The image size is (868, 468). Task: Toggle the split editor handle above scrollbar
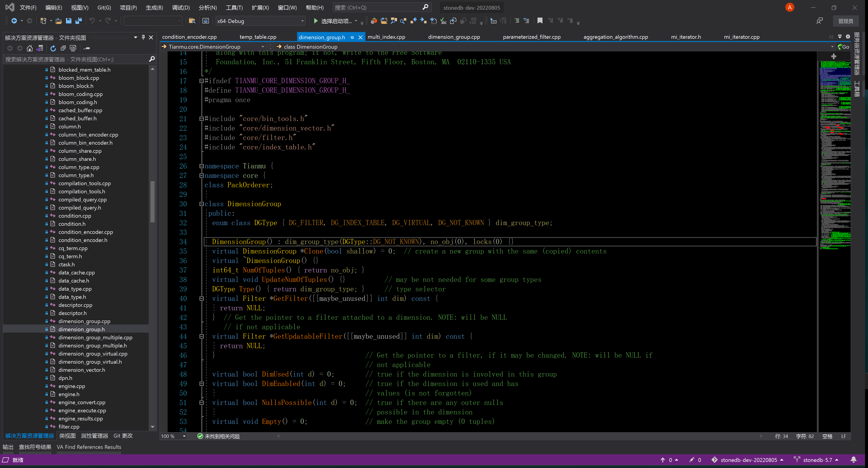pyautogui.click(x=834, y=56)
